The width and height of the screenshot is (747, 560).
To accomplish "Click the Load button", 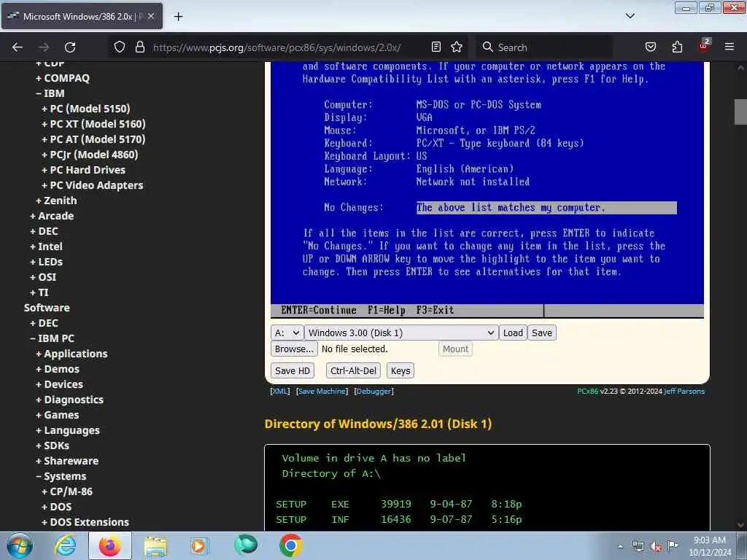I will coord(513,332).
